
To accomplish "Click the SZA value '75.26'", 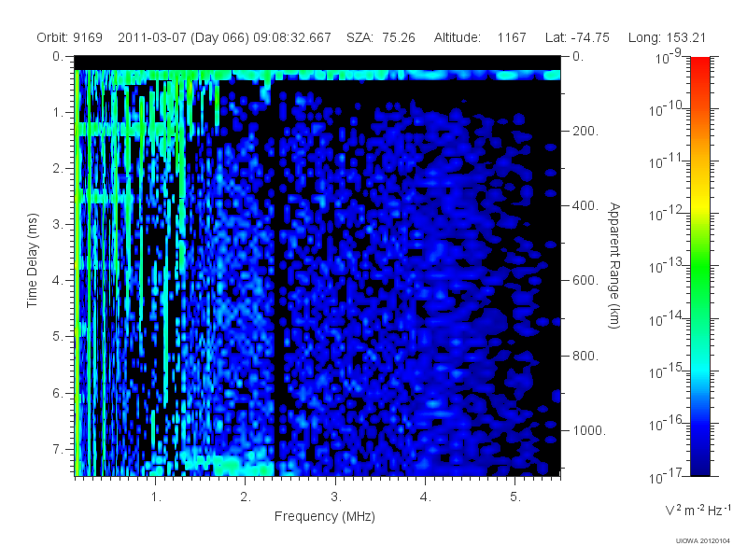I will (x=399, y=37).
